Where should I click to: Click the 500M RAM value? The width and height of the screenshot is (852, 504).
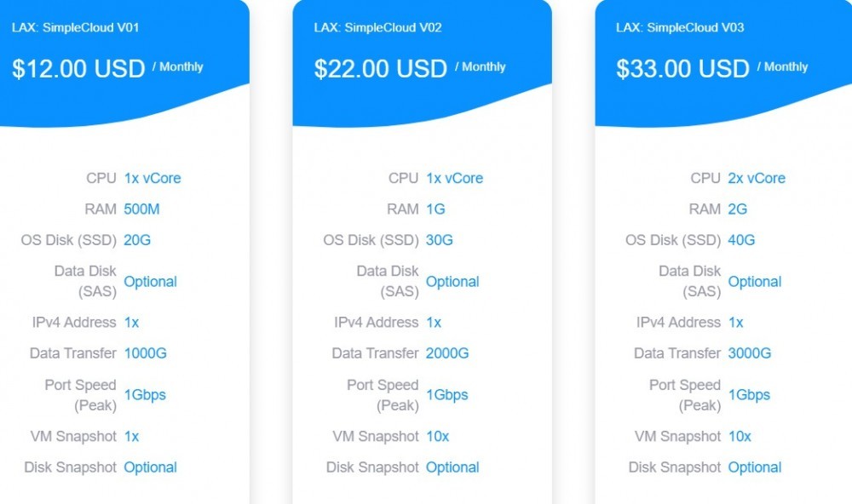coord(141,209)
